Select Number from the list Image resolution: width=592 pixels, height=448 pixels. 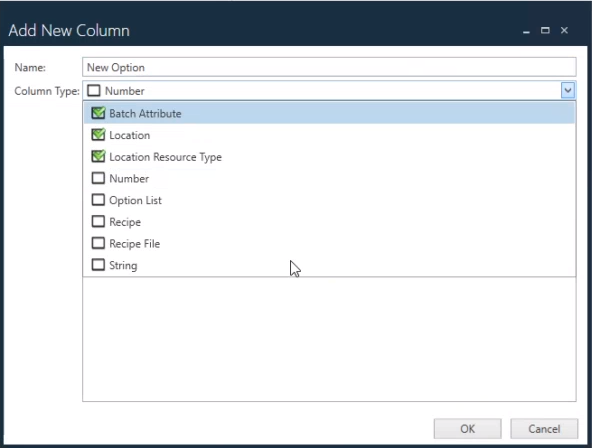point(329,178)
